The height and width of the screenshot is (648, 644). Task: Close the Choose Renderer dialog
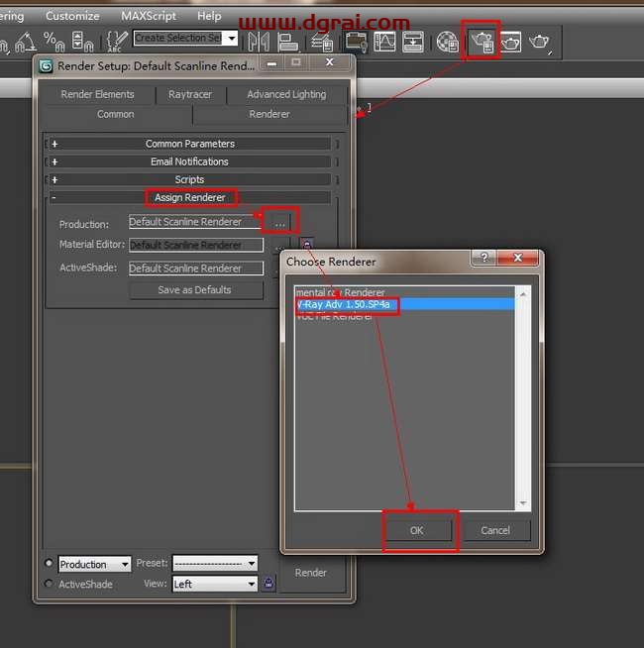coord(518,258)
